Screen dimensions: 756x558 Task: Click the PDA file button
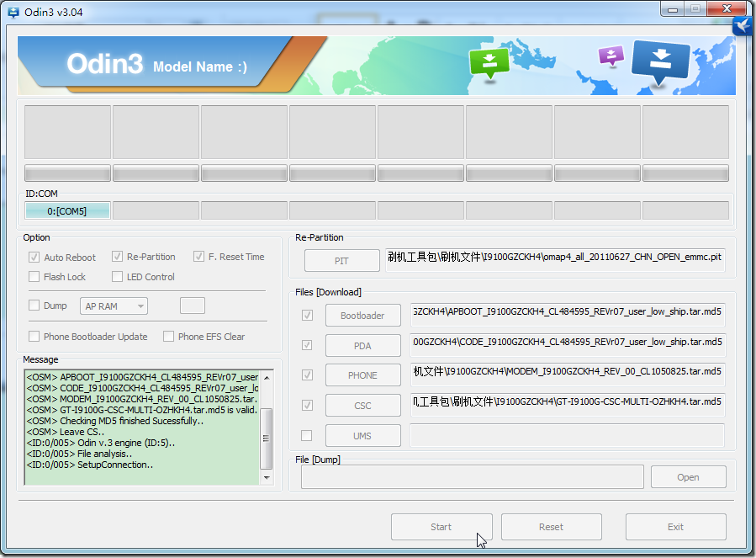363,346
